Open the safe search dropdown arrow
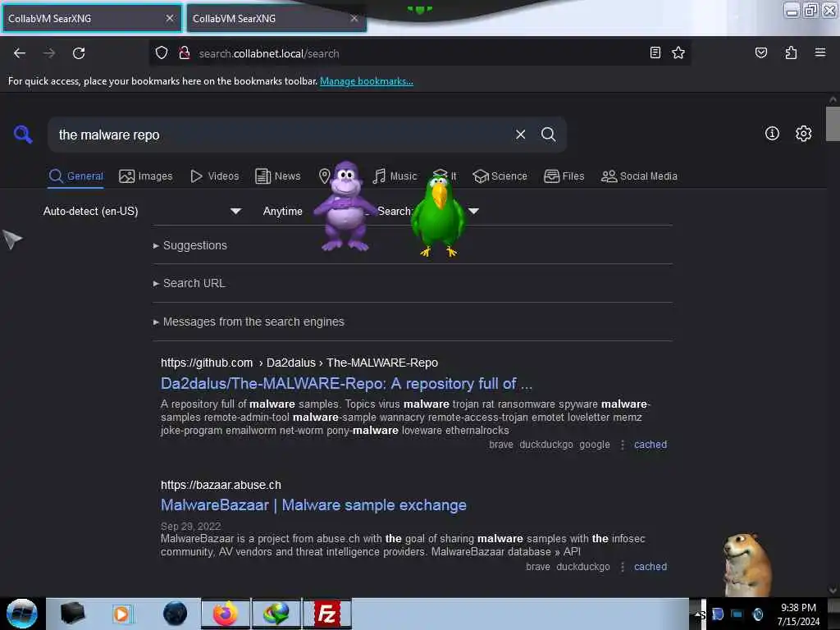 473,211
